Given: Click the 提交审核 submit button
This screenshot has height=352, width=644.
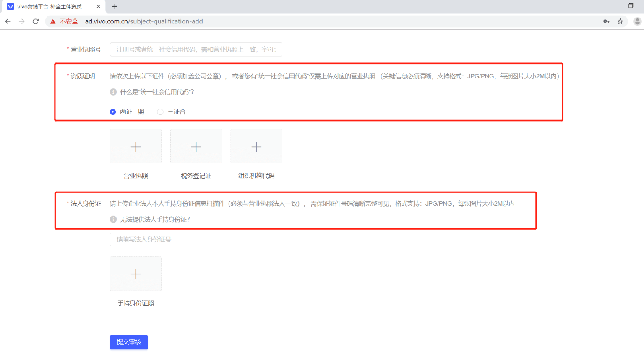Looking at the screenshot, I should coord(128,342).
